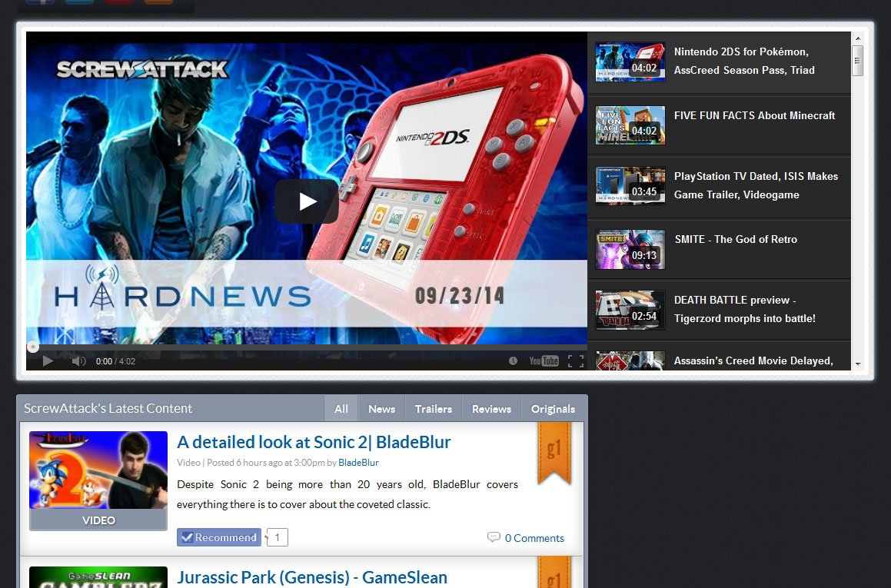This screenshot has height=588, width=891.
Task: Click SMITE thumbnail showing 09:13
Action: (630, 249)
